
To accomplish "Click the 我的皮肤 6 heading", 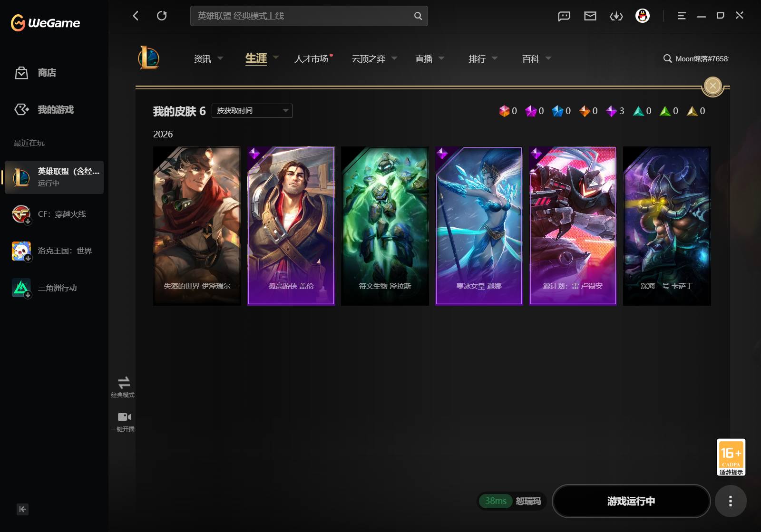I will click(x=179, y=111).
